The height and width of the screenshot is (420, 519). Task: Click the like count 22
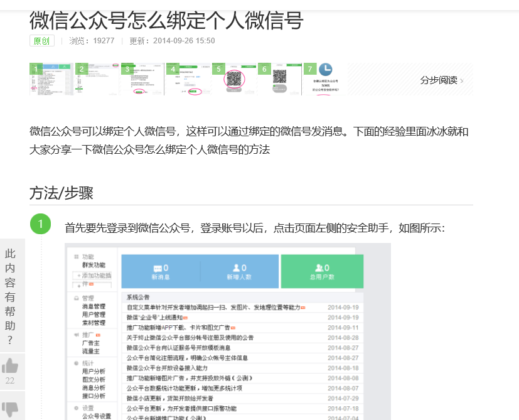point(10,380)
